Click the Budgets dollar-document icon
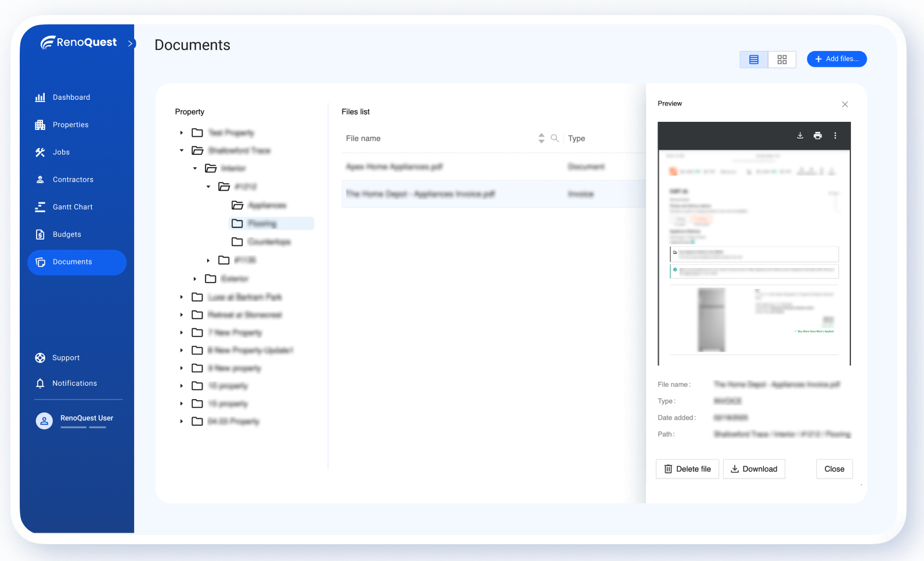Screen dimensions: 924x561 point(40,234)
